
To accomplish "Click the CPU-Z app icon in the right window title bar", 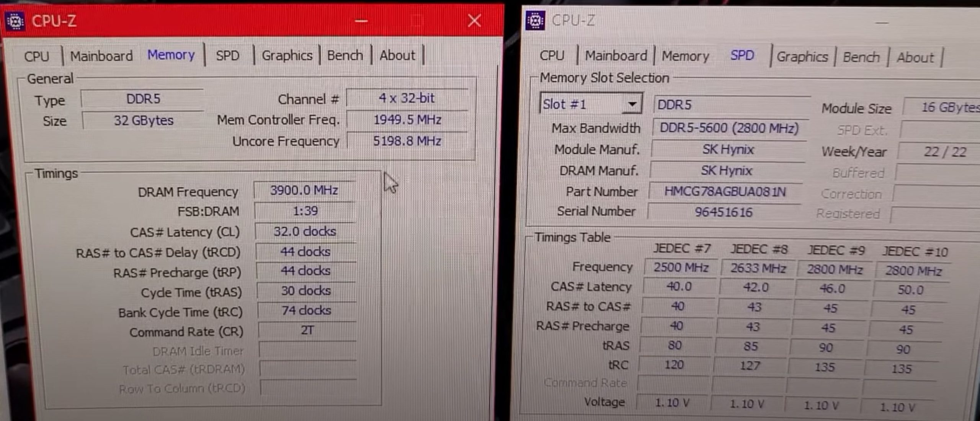I will click(x=535, y=21).
